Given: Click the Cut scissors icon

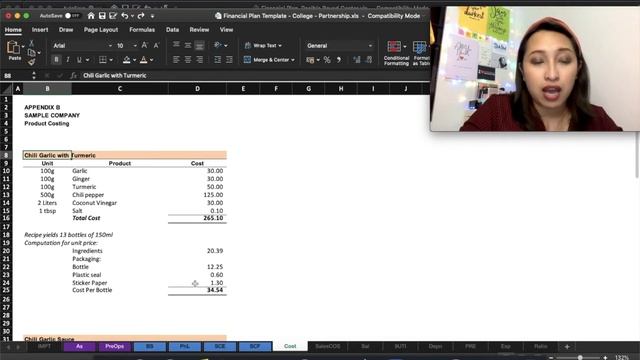Looking at the screenshot, I should tap(31, 43).
